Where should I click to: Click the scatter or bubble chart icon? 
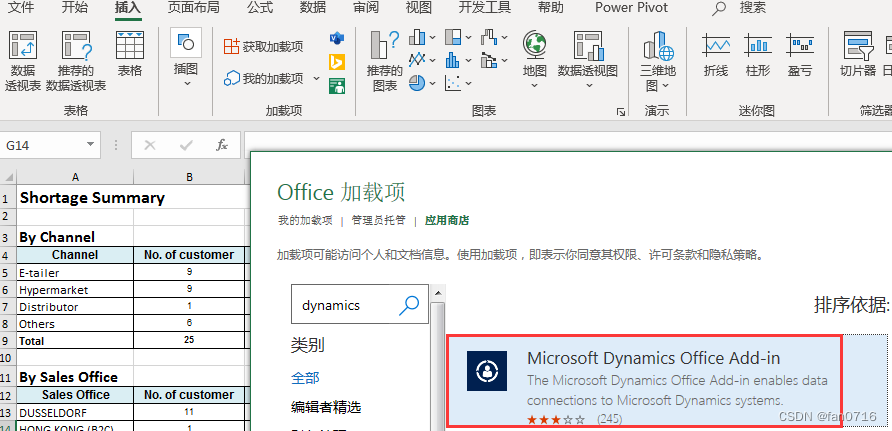(453, 84)
